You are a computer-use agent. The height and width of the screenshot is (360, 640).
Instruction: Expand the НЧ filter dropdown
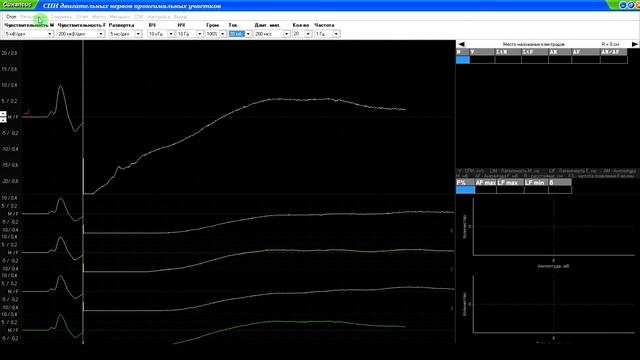pos(200,34)
